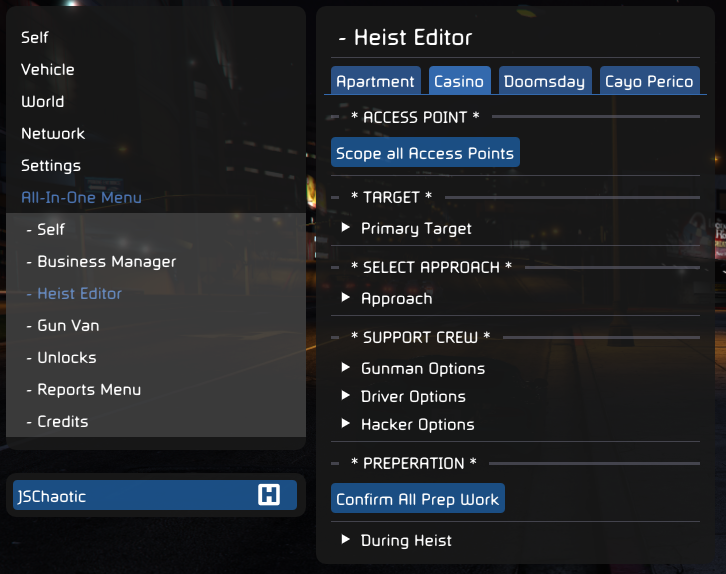Open Settings in the sidebar

[x=51, y=166]
